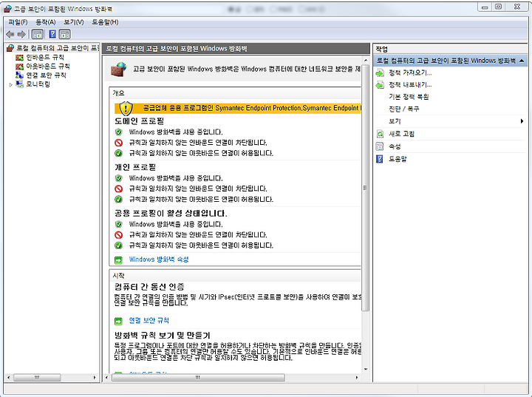
Task: Click the firewall globe icon in header
Action: pos(119,69)
